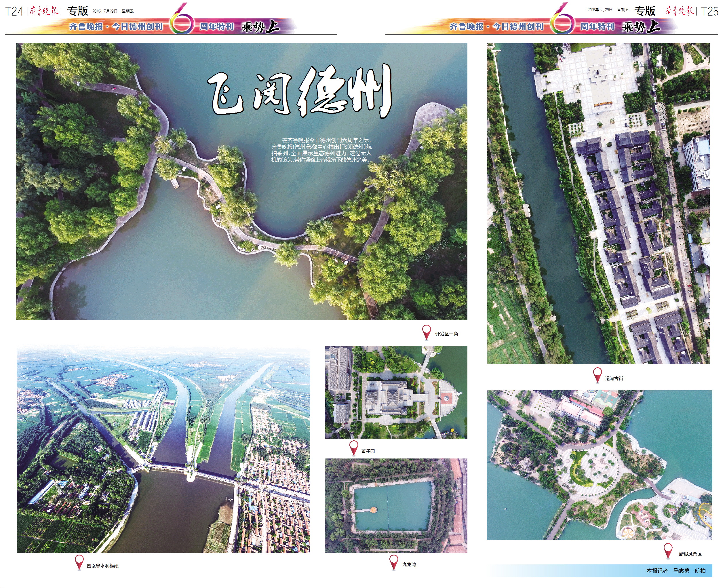Open the 九龙湾 pond aerial photo
725x588 pixels.
tap(396, 505)
